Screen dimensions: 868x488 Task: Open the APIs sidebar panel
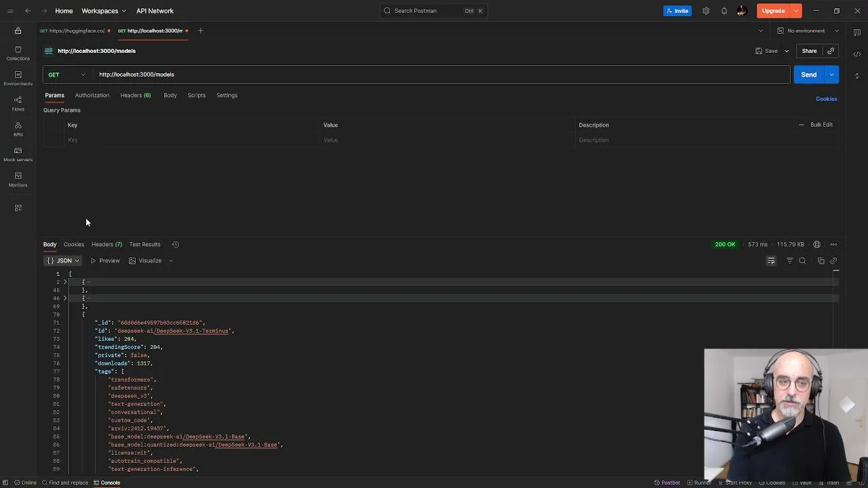(18, 129)
